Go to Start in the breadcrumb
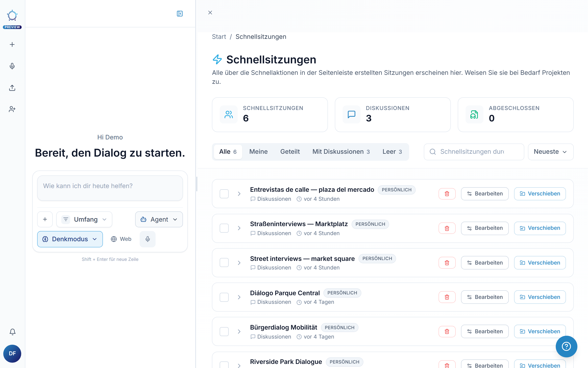Screen dimensions: 588x368 pos(219,37)
